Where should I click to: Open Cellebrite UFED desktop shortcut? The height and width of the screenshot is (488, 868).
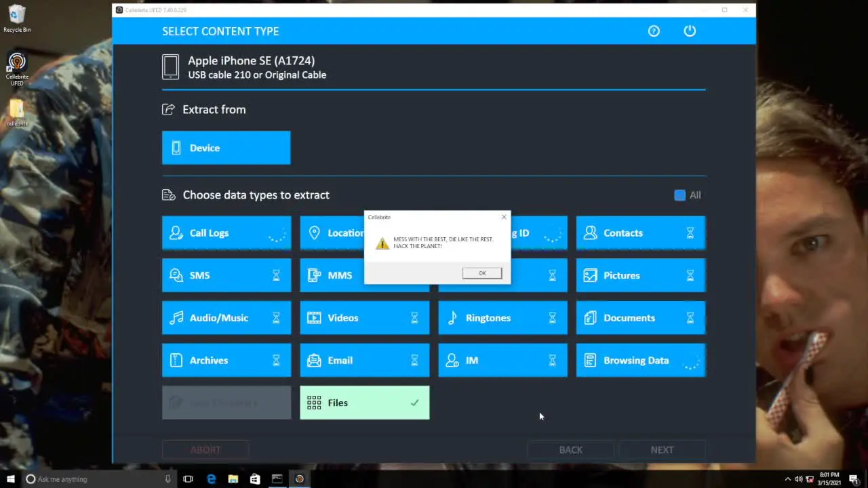click(17, 69)
